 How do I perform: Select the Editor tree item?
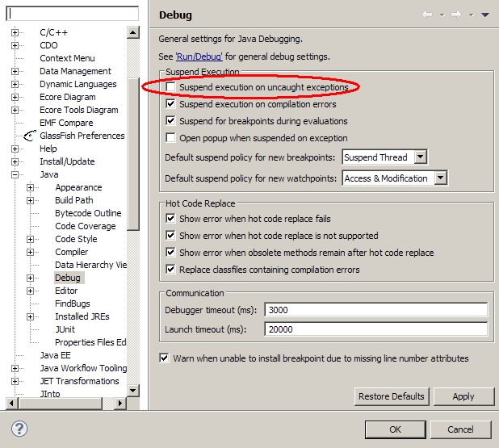pyautogui.click(x=66, y=291)
